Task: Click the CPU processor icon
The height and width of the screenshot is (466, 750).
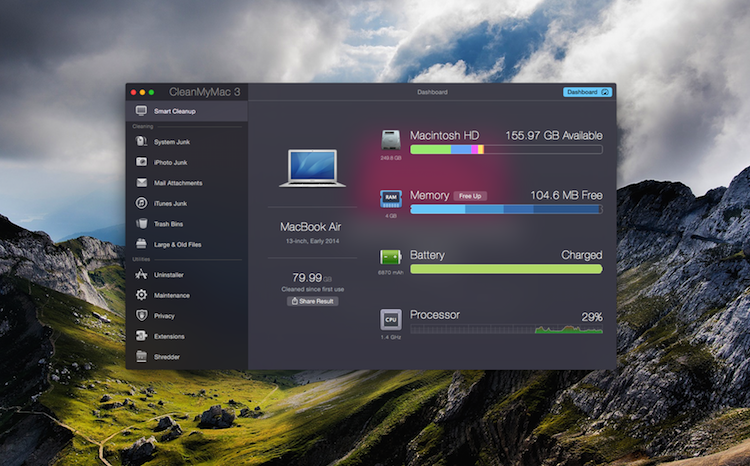Action: 391,320
